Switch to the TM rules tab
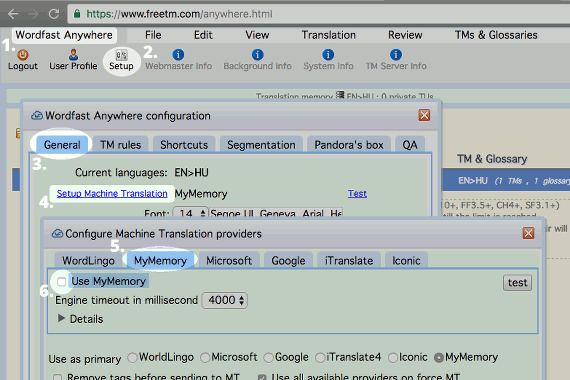The image size is (570, 380). coord(120,145)
